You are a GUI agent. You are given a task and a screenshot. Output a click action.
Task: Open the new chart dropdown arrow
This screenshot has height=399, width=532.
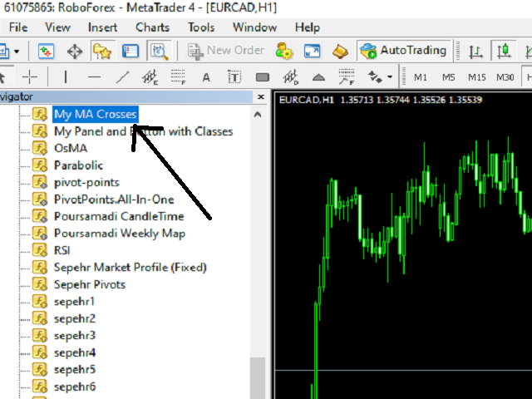[x=17, y=52]
